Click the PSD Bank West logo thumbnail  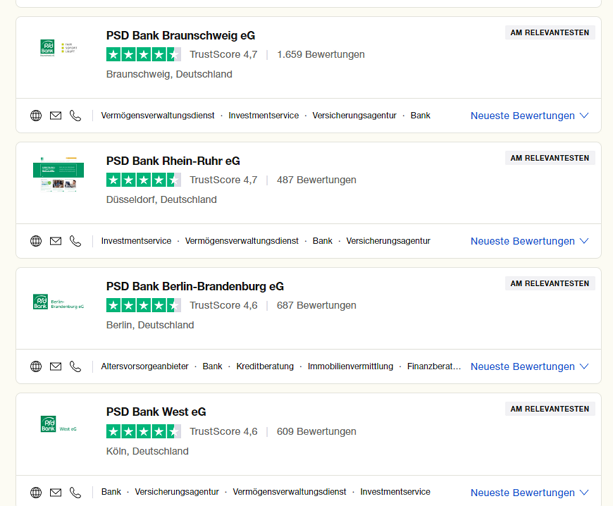pyautogui.click(x=58, y=424)
